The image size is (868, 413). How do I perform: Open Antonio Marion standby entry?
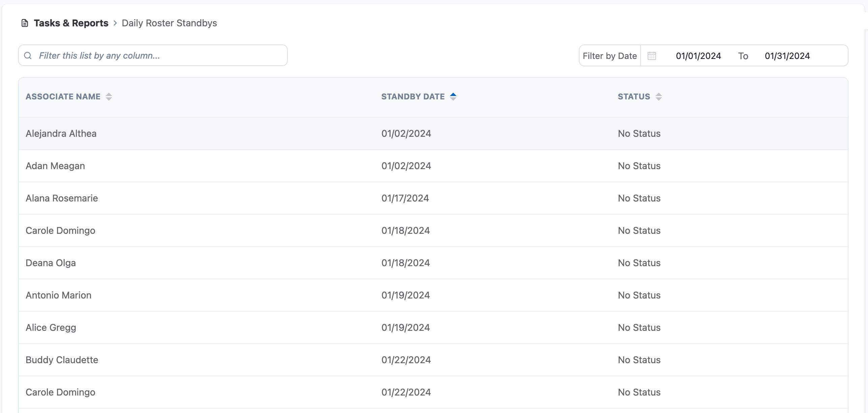coord(58,295)
